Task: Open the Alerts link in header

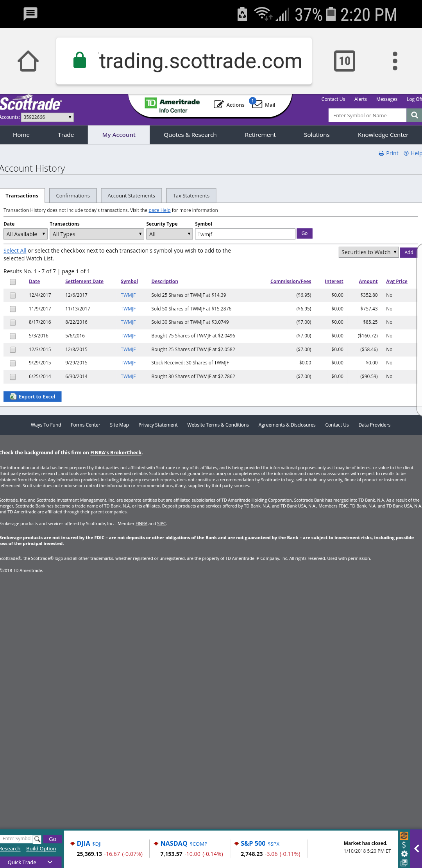Action: pyautogui.click(x=360, y=99)
